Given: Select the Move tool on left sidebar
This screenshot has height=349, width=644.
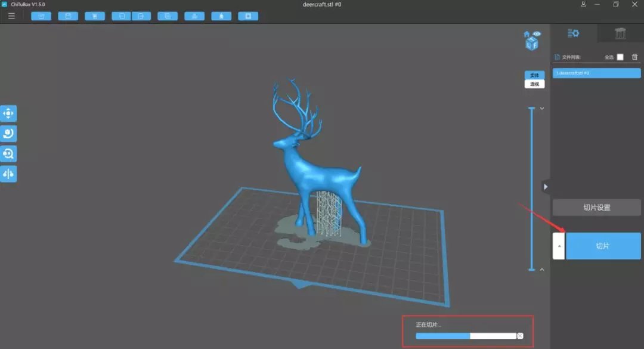Looking at the screenshot, I should point(8,113).
